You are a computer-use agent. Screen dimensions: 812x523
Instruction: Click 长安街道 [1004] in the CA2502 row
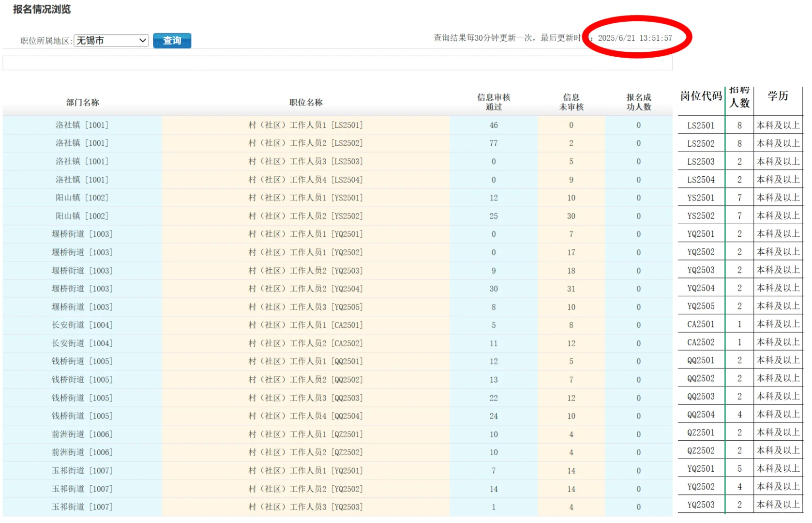click(82, 343)
